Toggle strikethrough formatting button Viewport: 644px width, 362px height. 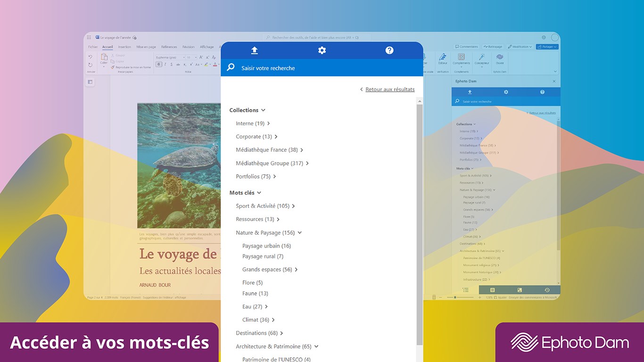coord(178,64)
